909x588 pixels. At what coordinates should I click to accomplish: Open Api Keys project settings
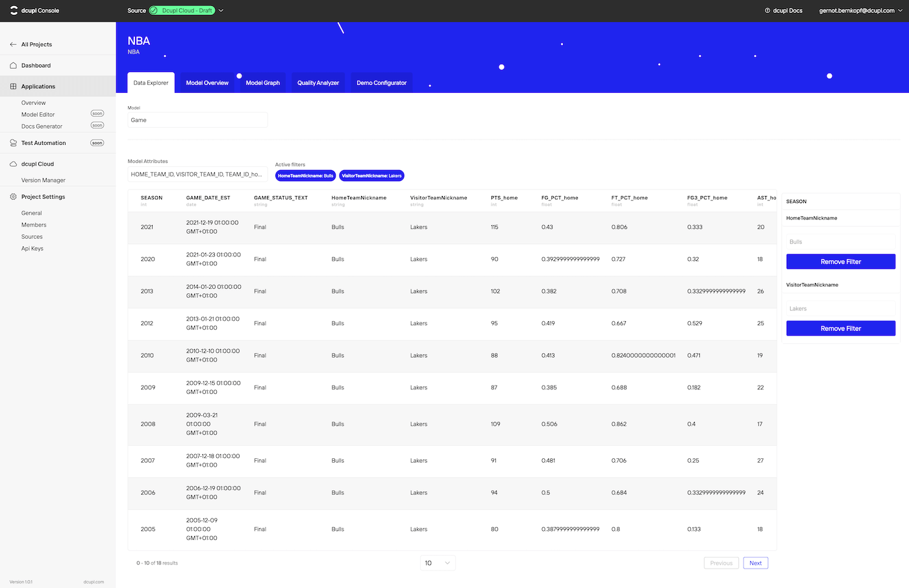pyautogui.click(x=32, y=248)
